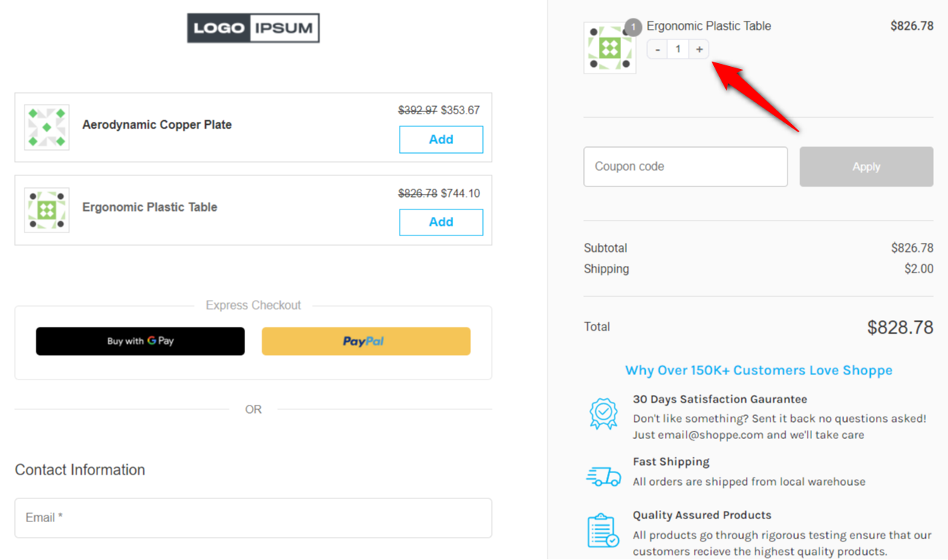Decrease quantity with the minus button
This screenshot has width=948, height=560.
tap(658, 49)
